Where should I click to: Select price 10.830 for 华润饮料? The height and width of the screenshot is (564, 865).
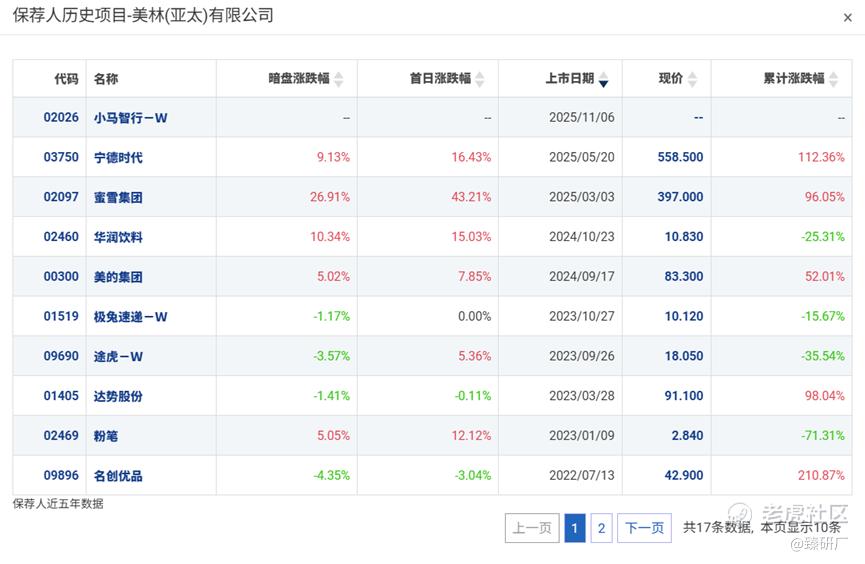click(684, 237)
